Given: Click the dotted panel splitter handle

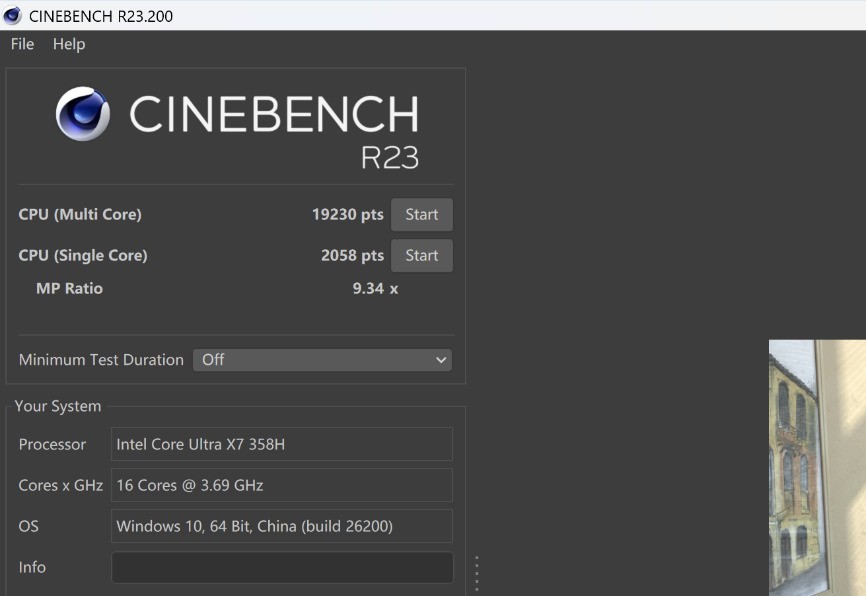Looking at the screenshot, I should coord(477,573).
